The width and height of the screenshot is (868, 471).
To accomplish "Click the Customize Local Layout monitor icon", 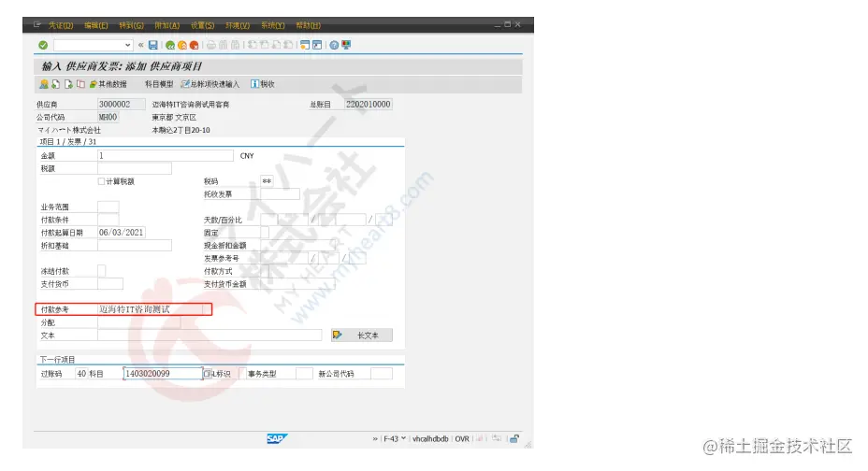I will pyautogui.click(x=346, y=46).
